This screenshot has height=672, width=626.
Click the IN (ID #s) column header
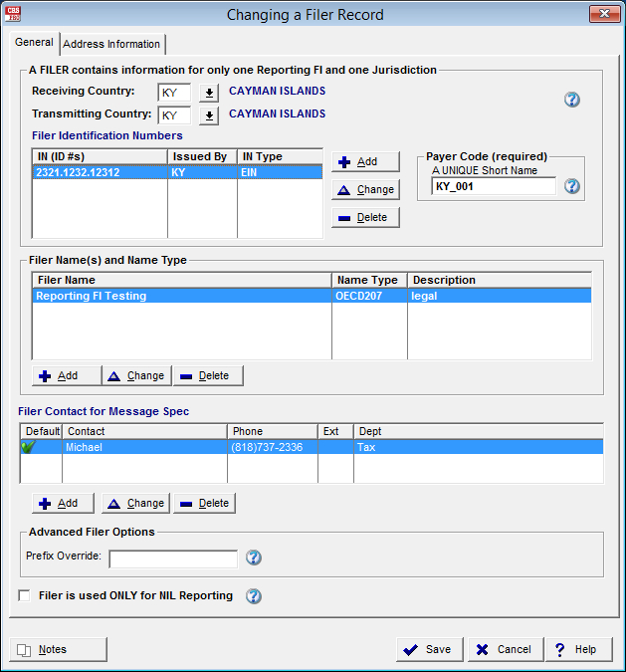click(100, 156)
